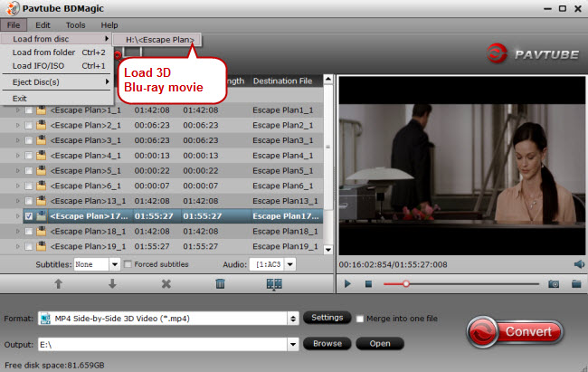
Task: Uncheck the Escape Plan>17 title checkbox
Action: [29, 216]
